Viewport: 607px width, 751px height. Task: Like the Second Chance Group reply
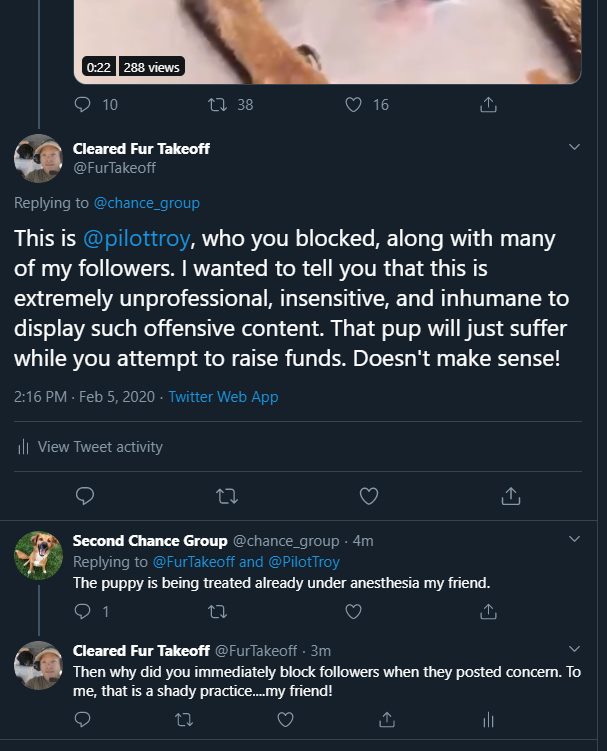[x=285, y=610]
